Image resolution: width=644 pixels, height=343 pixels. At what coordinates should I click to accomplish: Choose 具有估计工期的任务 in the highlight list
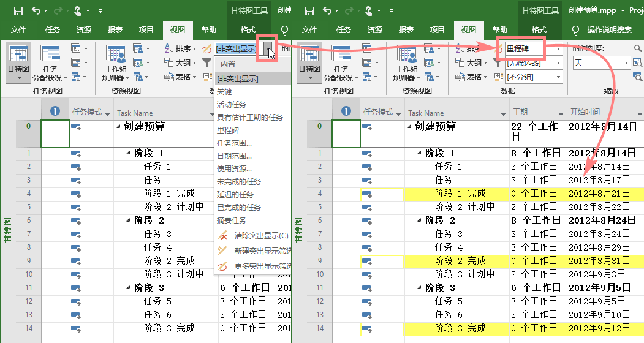[x=250, y=117]
